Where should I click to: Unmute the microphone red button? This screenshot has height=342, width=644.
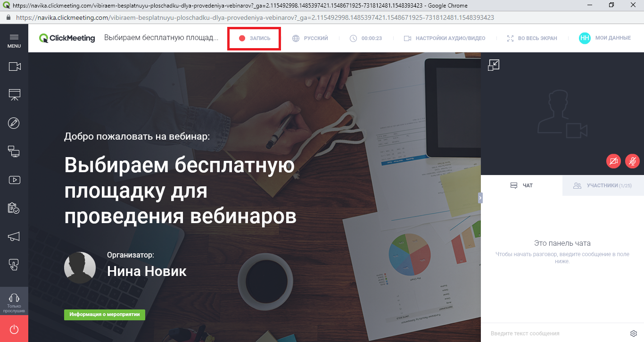tap(632, 161)
